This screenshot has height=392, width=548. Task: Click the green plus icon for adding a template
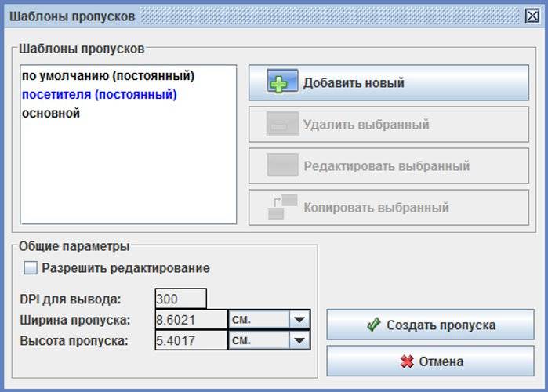[x=282, y=82]
